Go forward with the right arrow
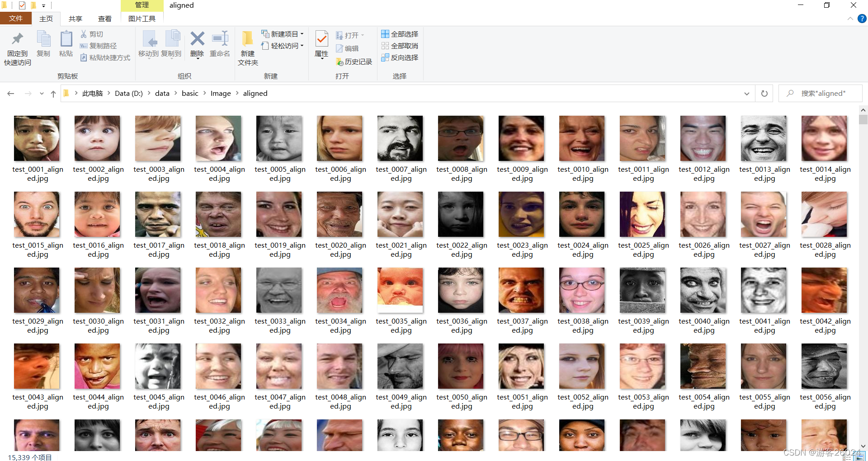868x461 pixels. coord(28,94)
